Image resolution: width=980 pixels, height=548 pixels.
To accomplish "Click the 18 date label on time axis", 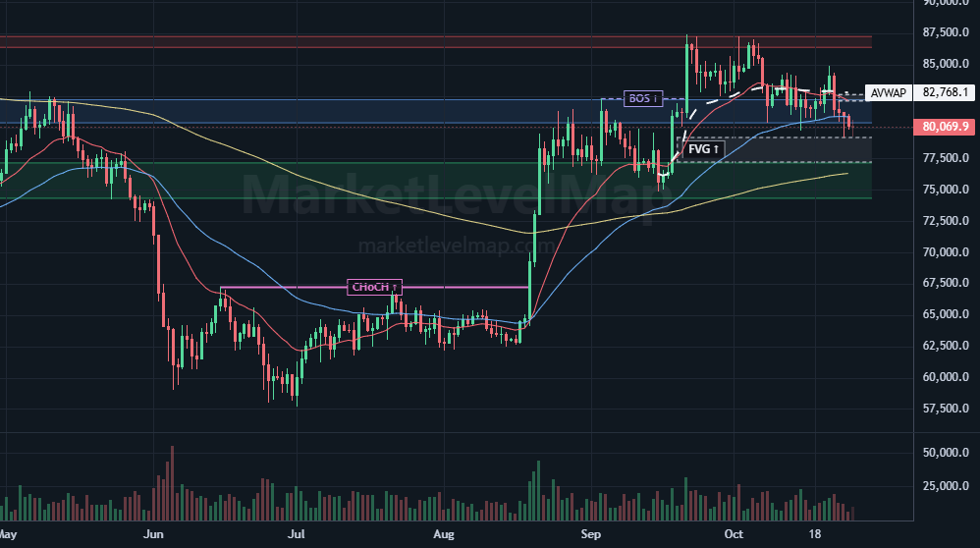I will [814, 534].
